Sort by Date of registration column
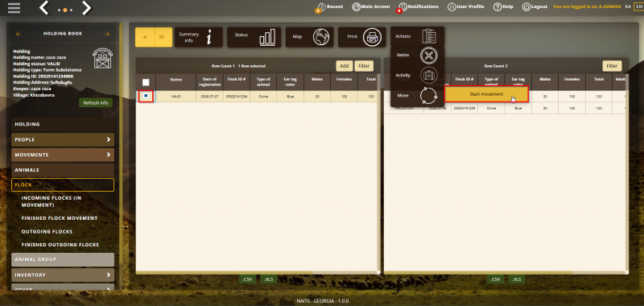Viewport: 644px width, 306px height. click(x=209, y=82)
